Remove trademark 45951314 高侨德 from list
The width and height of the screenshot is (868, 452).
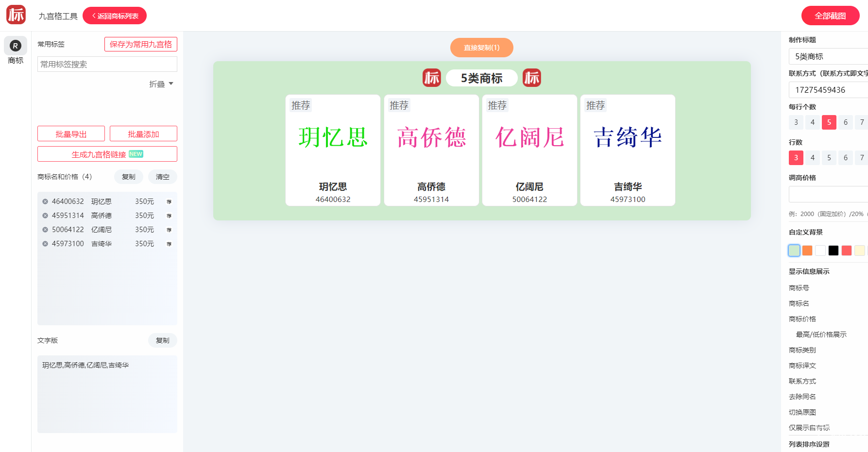(x=45, y=216)
